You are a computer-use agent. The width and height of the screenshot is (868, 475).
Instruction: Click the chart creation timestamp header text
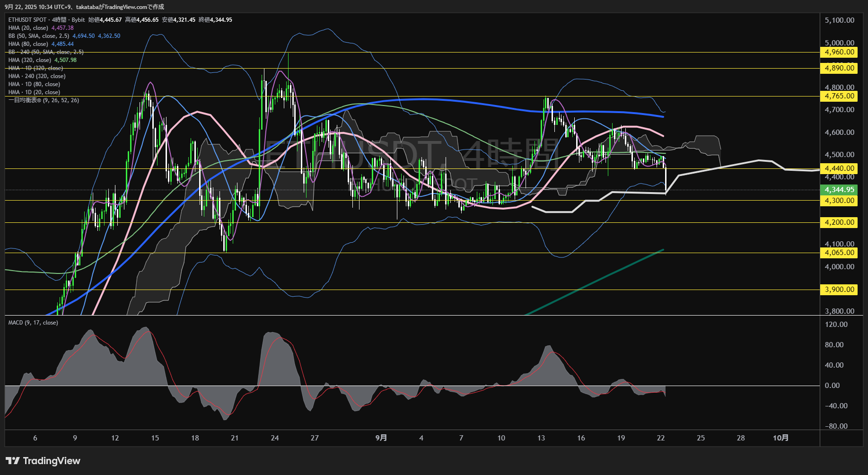pyautogui.click(x=85, y=7)
